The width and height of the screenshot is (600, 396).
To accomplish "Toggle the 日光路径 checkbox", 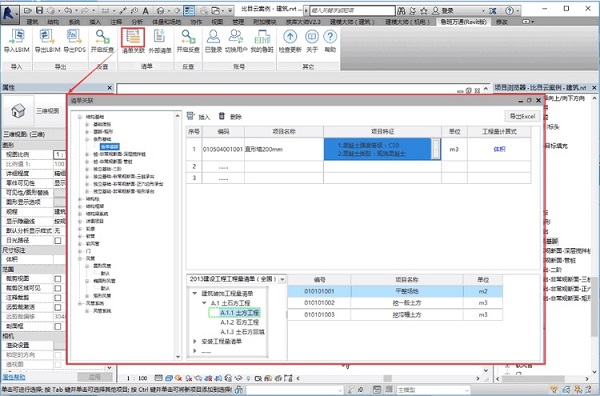I will click(58, 241).
